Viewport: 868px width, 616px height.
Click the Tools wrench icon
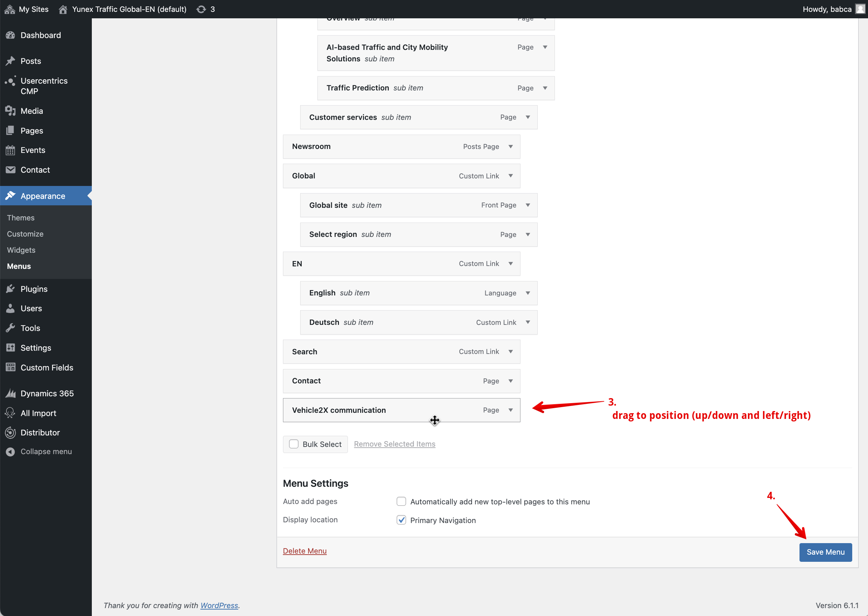tap(10, 328)
